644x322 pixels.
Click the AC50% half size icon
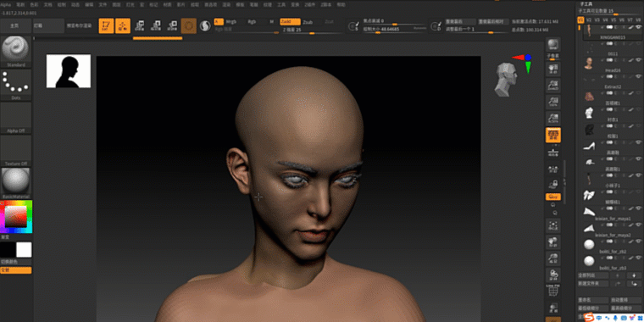[552, 119]
